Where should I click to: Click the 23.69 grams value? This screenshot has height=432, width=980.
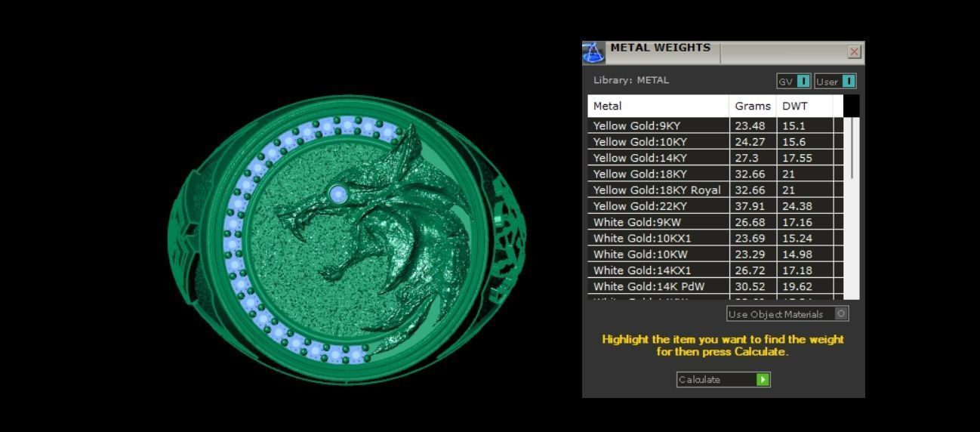point(750,238)
